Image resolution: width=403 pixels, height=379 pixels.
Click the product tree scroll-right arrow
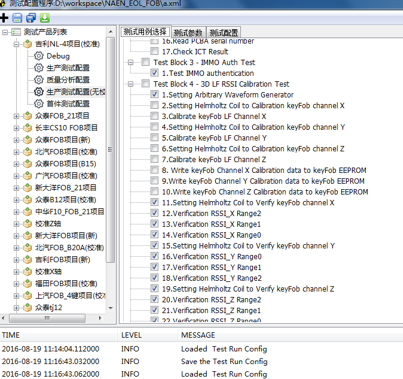coord(100,318)
